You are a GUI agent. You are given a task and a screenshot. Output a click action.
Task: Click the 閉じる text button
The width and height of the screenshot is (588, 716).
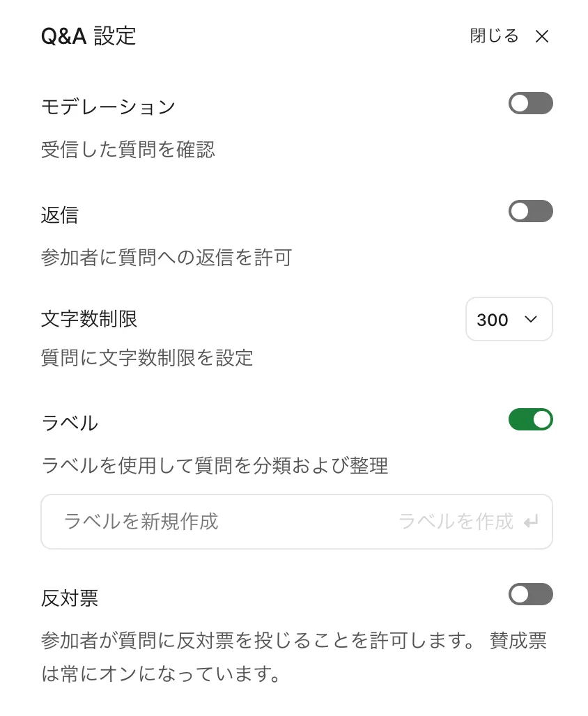pos(494,36)
